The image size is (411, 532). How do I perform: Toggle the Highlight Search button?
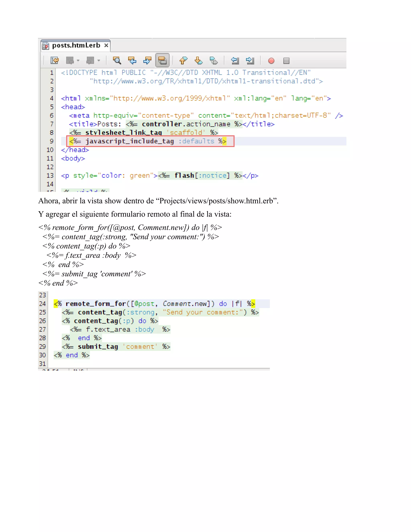coord(162,60)
